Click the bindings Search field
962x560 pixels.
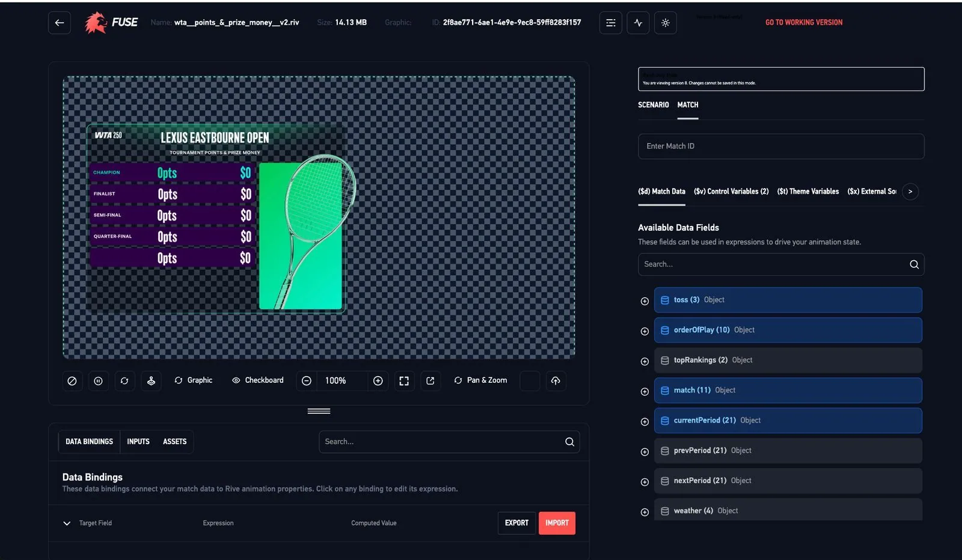coord(449,442)
